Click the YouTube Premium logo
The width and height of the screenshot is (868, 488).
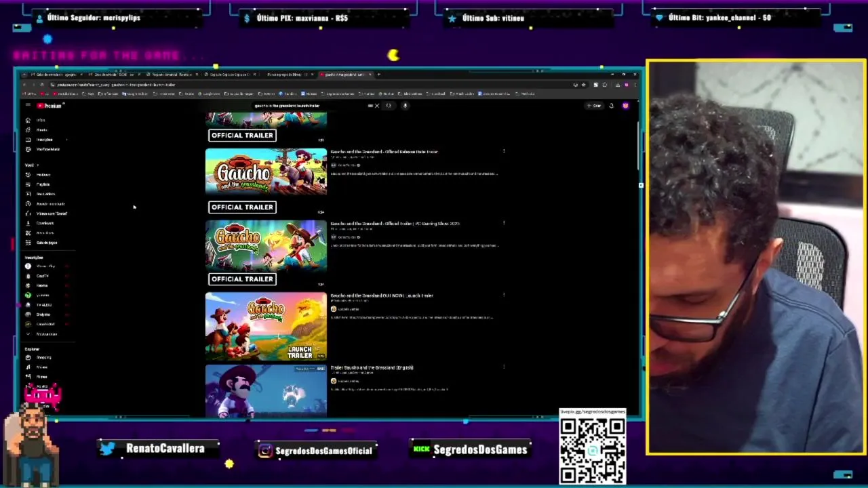point(50,106)
